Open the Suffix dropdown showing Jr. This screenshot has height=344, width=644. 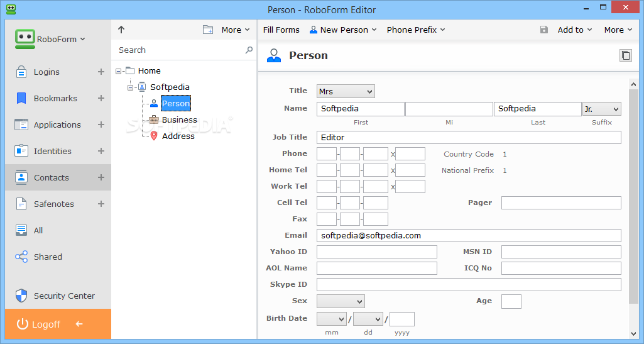point(602,109)
